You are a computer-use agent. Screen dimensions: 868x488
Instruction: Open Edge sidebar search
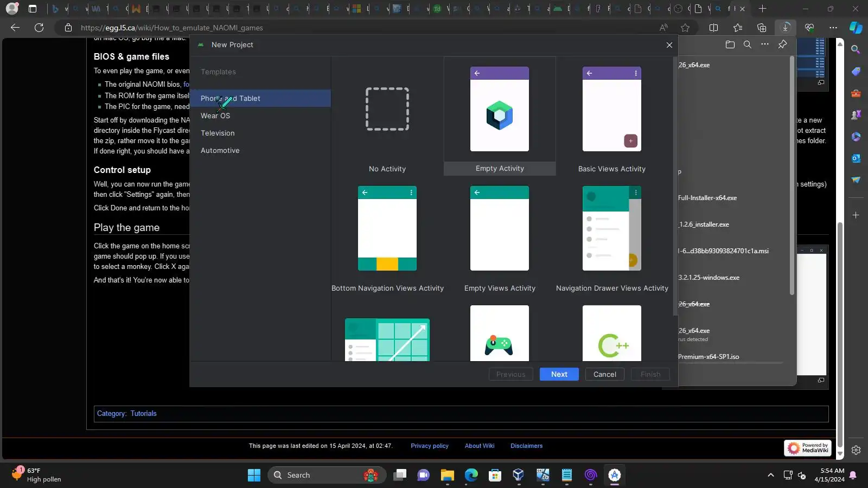[856, 49]
